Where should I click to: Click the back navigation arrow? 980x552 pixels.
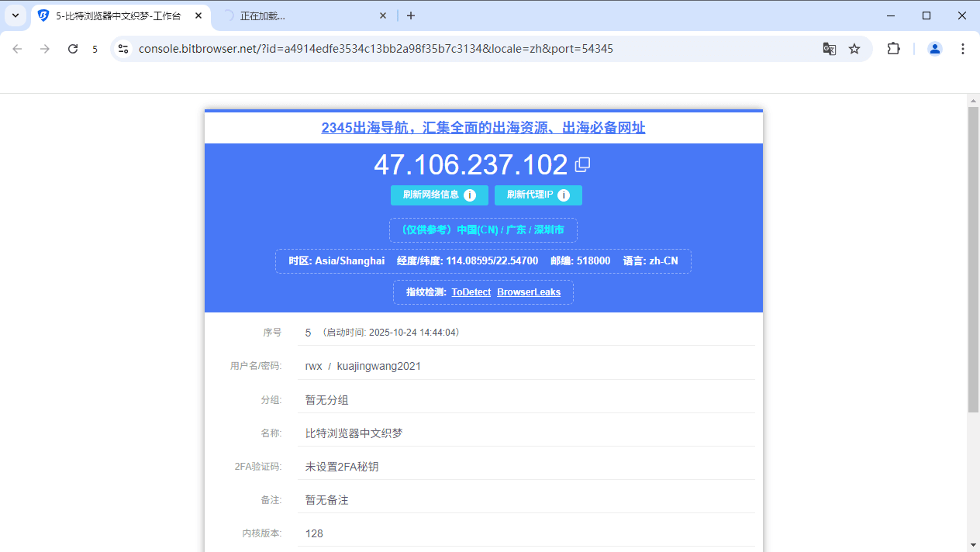click(17, 48)
